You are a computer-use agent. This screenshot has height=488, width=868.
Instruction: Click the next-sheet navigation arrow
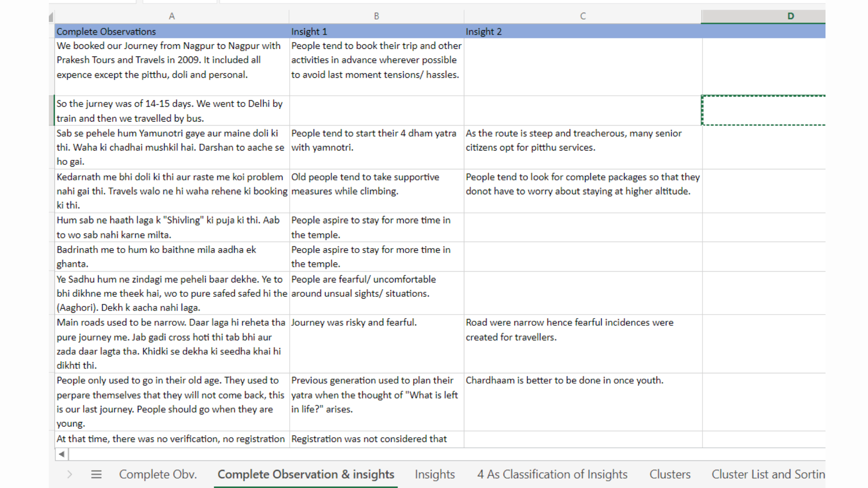[x=70, y=474]
